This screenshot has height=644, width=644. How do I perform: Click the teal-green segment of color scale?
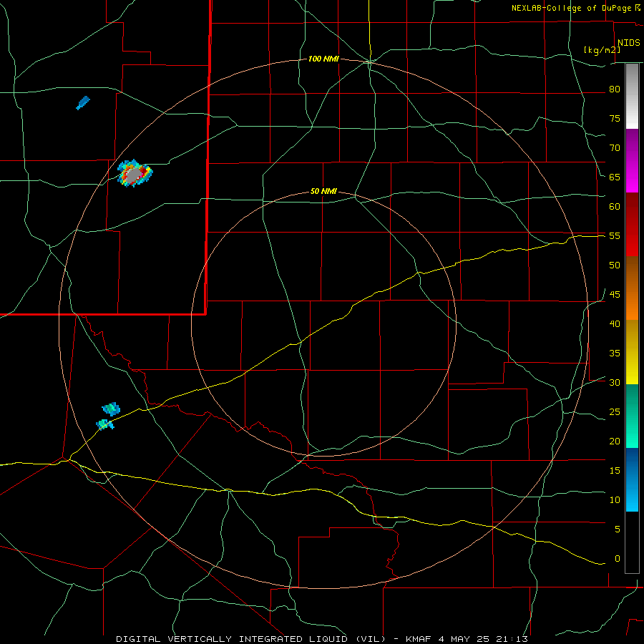[x=632, y=416]
